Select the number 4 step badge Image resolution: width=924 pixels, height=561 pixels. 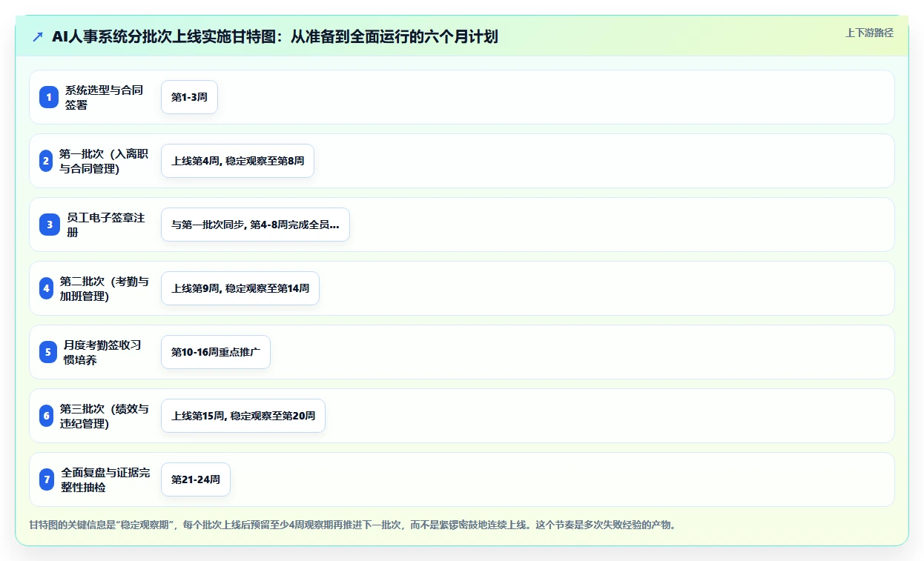(x=47, y=288)
